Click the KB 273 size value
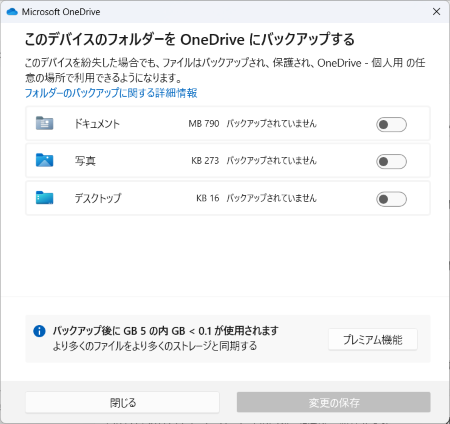Image resolution: width=450 pixels, height=424 pixels. tap(205, 161)
